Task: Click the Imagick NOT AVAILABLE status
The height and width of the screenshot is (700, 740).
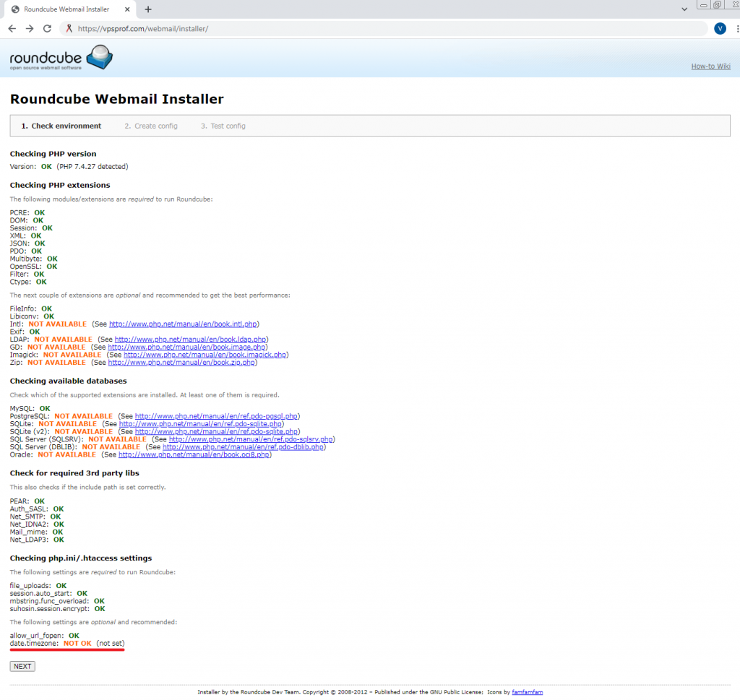Action: coord(72,355)
